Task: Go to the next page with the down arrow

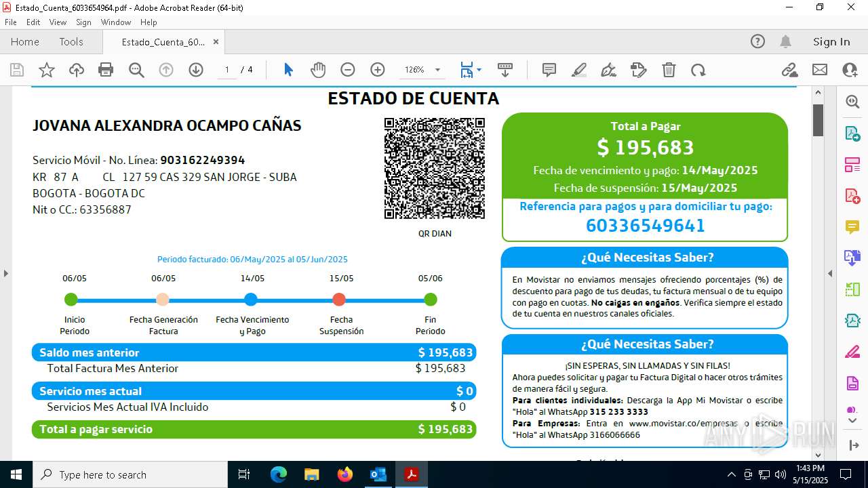Action: [x=196, y=70]
